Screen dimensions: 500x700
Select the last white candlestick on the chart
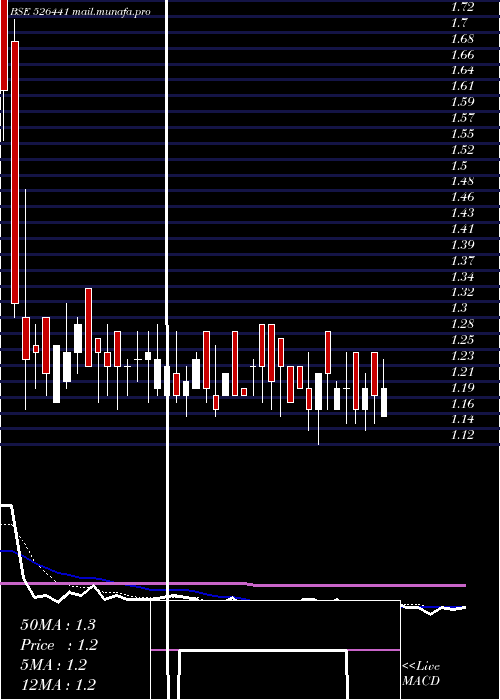pos(383,402)
